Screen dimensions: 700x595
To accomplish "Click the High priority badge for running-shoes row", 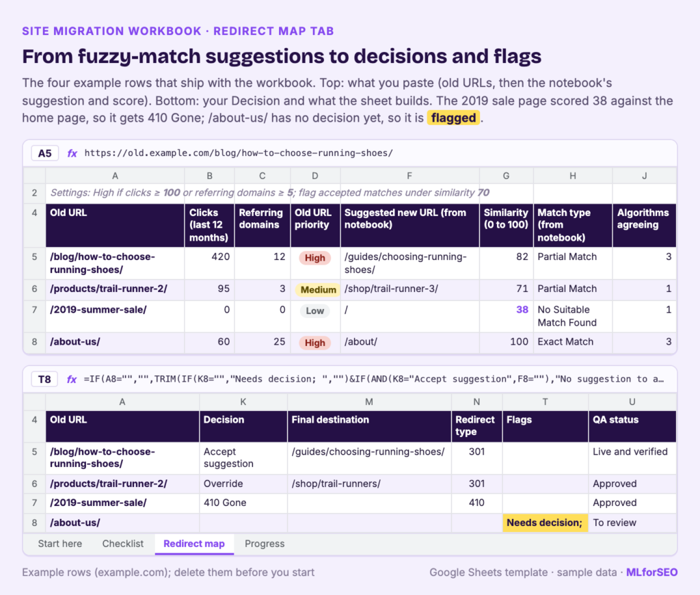I will pos(314,258).
